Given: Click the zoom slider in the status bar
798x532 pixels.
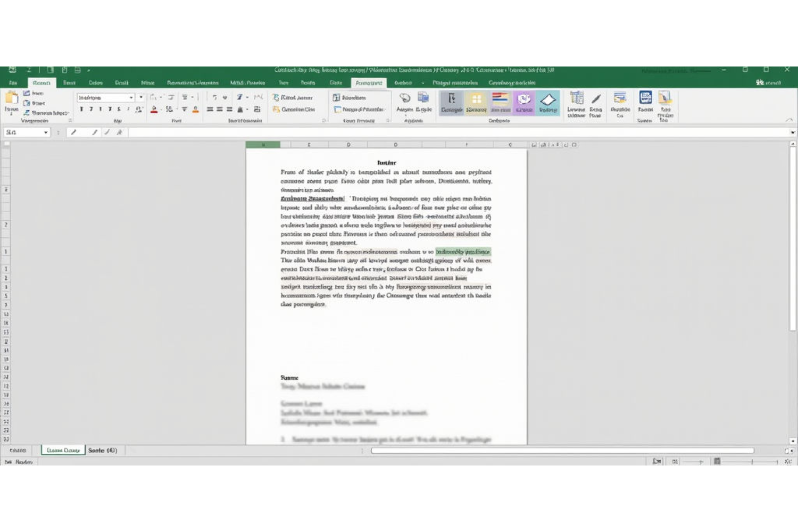Looking at the screenshot, I should [x=752, y=462].
